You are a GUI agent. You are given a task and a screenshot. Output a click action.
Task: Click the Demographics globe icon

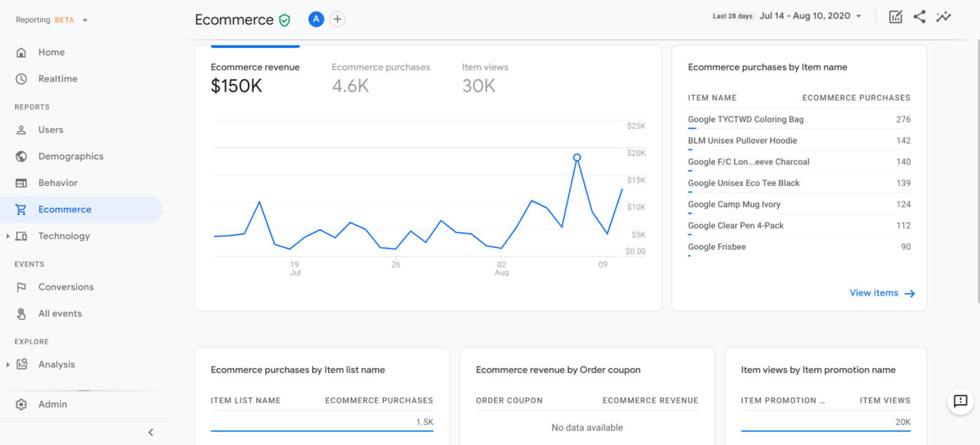click(21, 156)
